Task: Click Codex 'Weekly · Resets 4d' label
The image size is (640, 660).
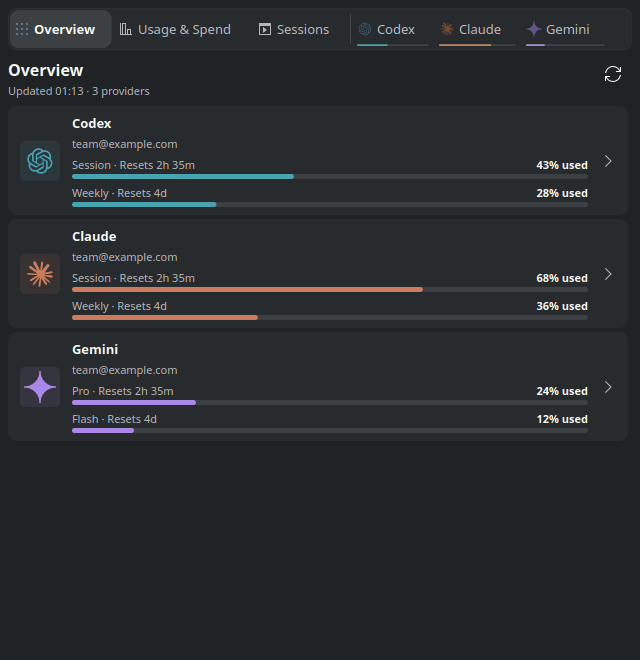Action: 119,193
